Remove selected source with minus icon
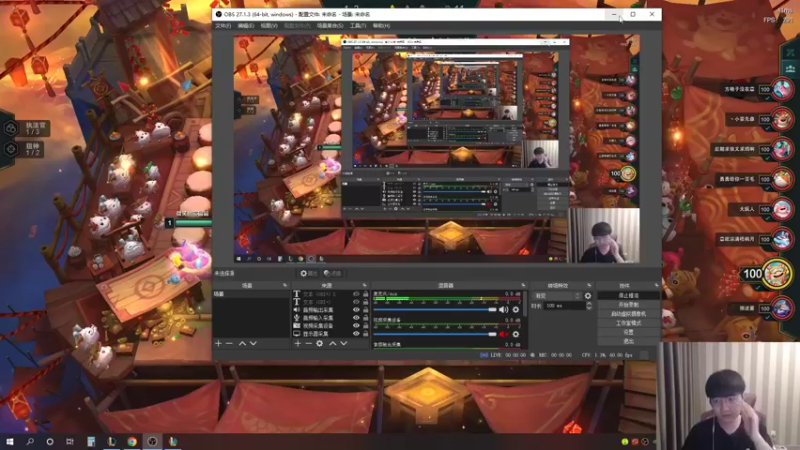Image resolution: width=800 pixels, height=450 pixels. tap(309, 344)
